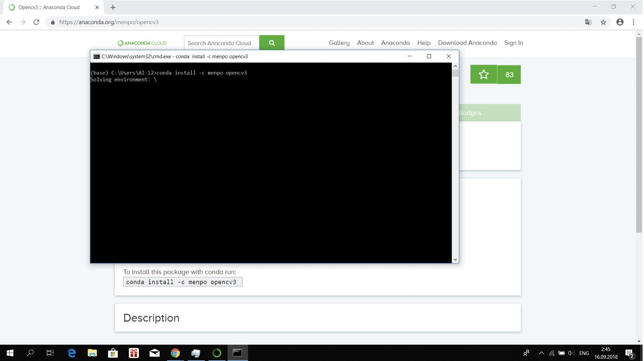The image size is (644, 361).
Task: Click the browser forward arrow
Action: [23, 22]
